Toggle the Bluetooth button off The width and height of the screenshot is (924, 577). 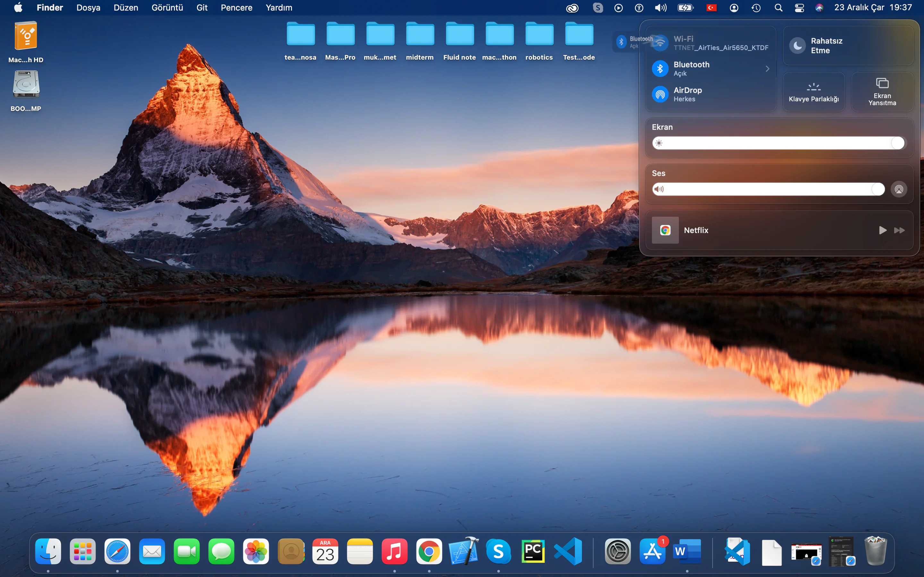(660, 69)
